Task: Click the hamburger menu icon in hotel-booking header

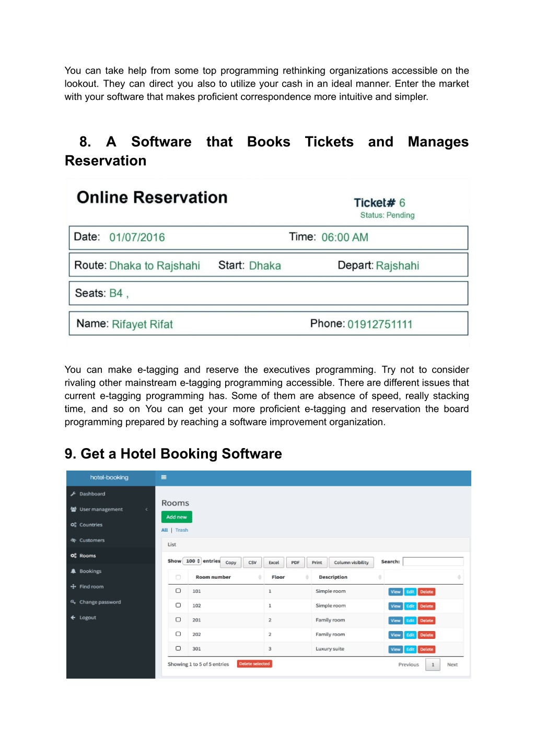Action: (x=164, y=477)
